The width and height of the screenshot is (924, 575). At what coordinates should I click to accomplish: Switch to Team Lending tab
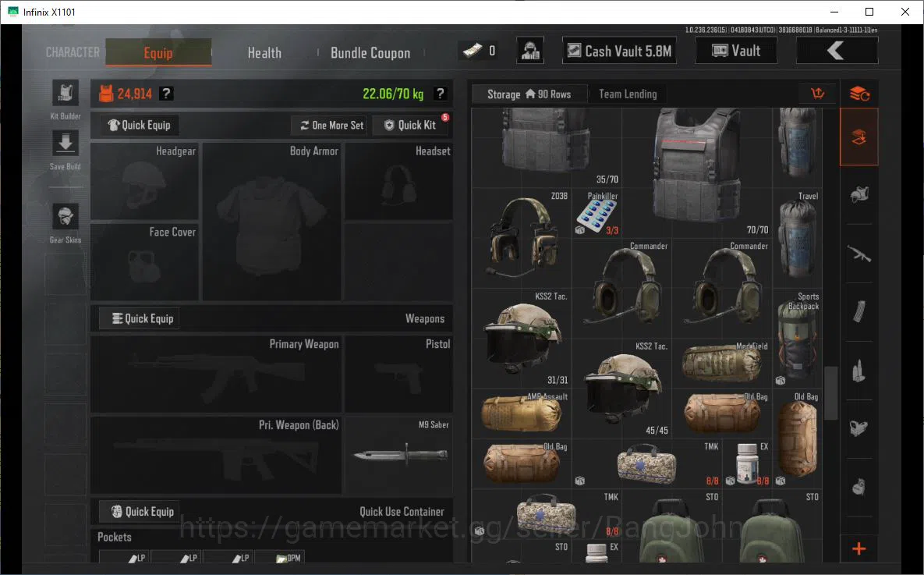pyautogui.click(x=628, y=94)
